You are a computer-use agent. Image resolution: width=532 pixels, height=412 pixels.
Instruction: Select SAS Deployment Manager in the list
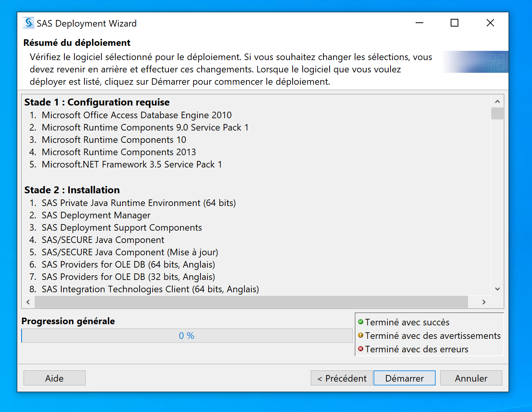pos(96,215)
